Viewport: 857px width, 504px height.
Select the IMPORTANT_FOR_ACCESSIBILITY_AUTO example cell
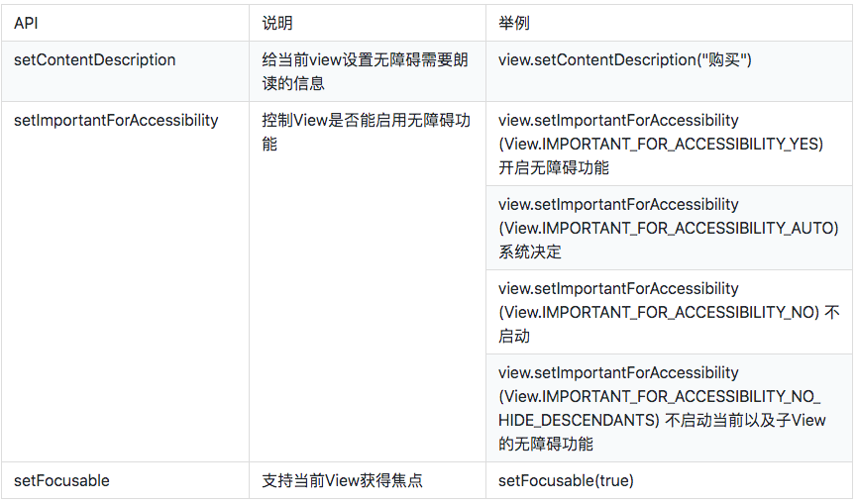coord(669,228)
